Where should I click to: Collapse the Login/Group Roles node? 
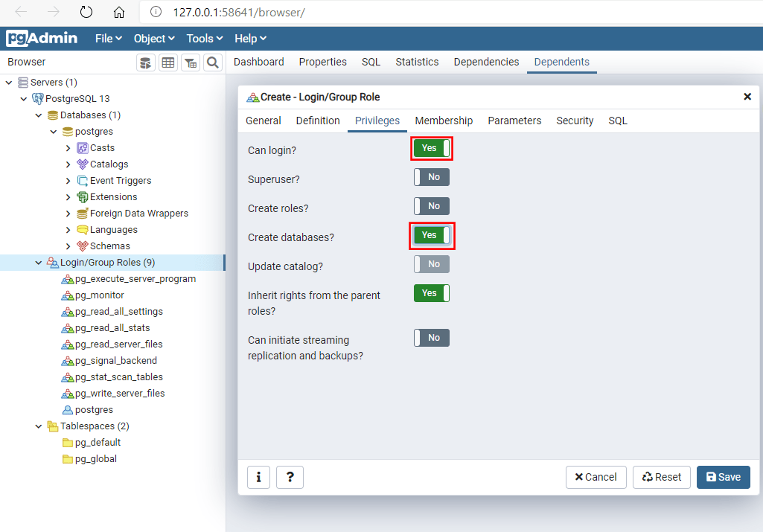click(39, 263)
